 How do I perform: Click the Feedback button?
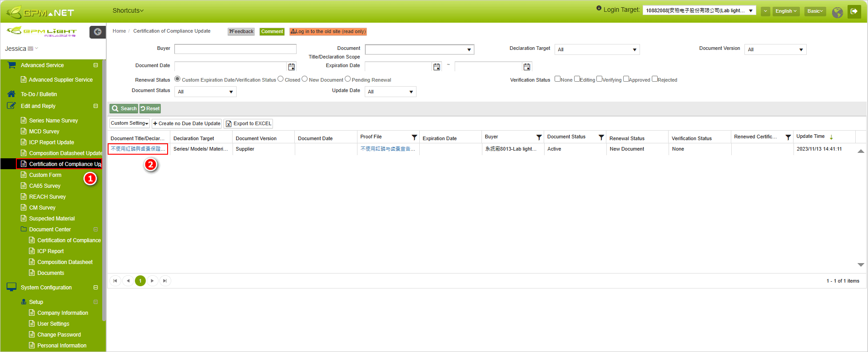coord(241,31)
